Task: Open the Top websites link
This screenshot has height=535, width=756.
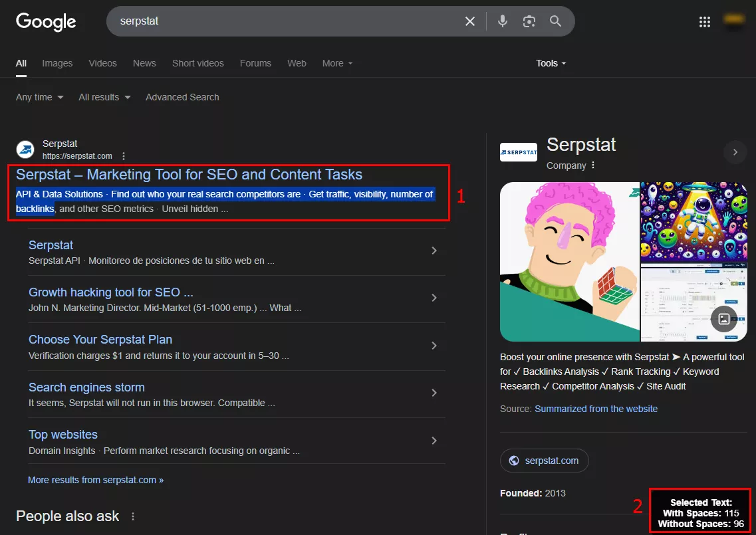Action: 63,435
